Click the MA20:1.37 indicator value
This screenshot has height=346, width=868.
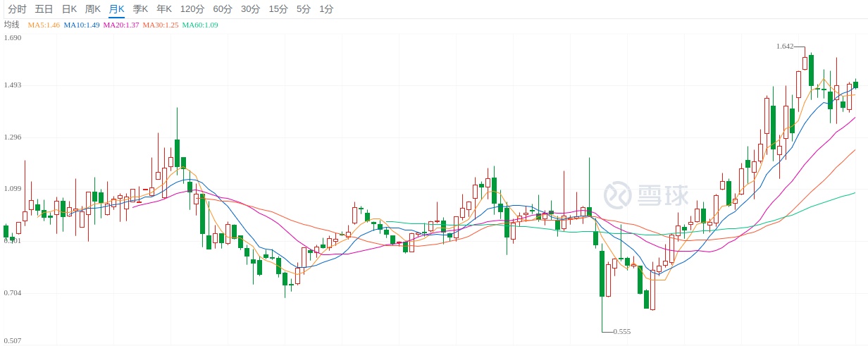121,25
